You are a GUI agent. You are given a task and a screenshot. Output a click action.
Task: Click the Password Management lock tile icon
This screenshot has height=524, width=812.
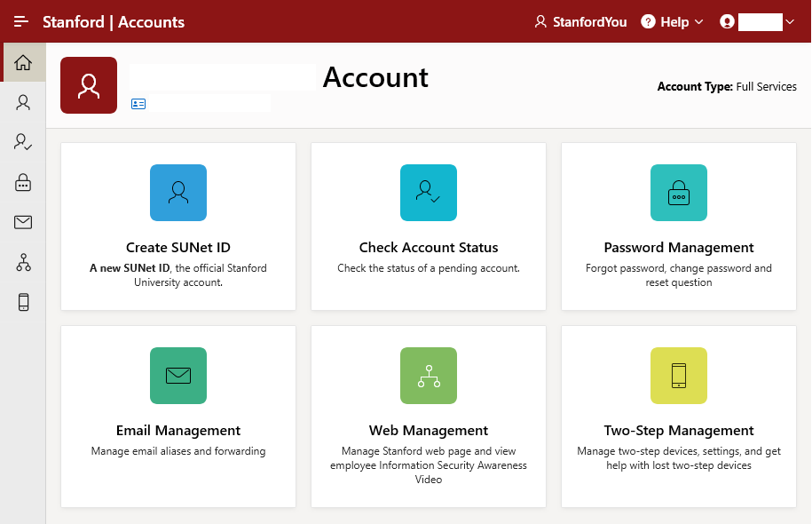click(x=678, y=193)
